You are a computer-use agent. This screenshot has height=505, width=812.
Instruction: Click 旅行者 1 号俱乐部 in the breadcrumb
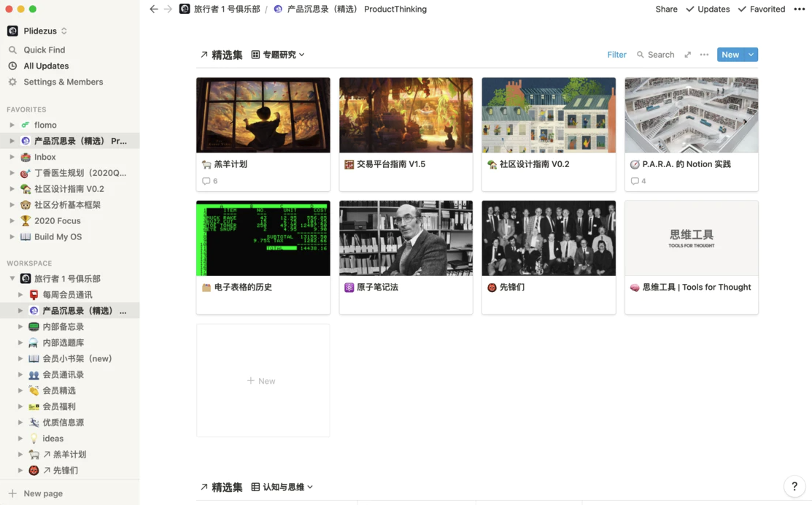[220, 9]
